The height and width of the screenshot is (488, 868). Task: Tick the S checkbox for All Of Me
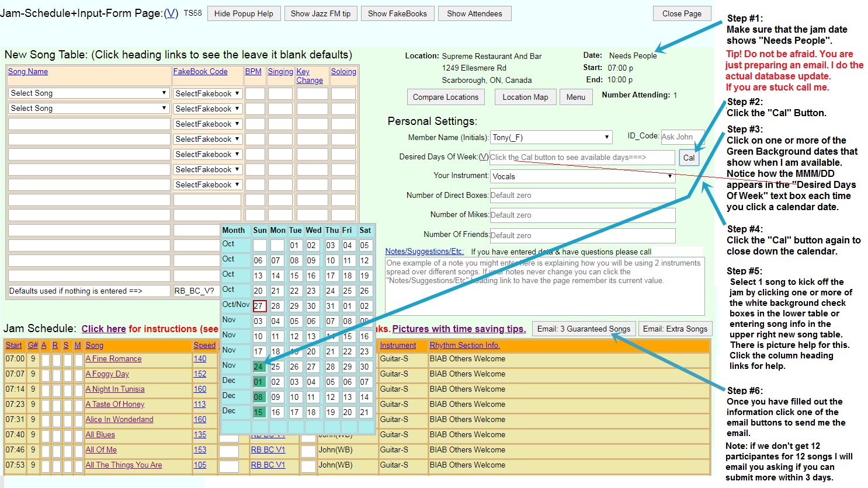[68, 451]
